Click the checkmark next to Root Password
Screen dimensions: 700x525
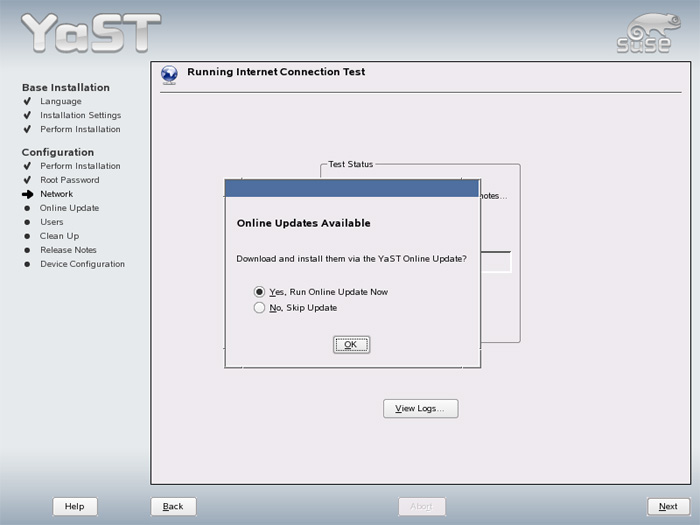point(27,180)
